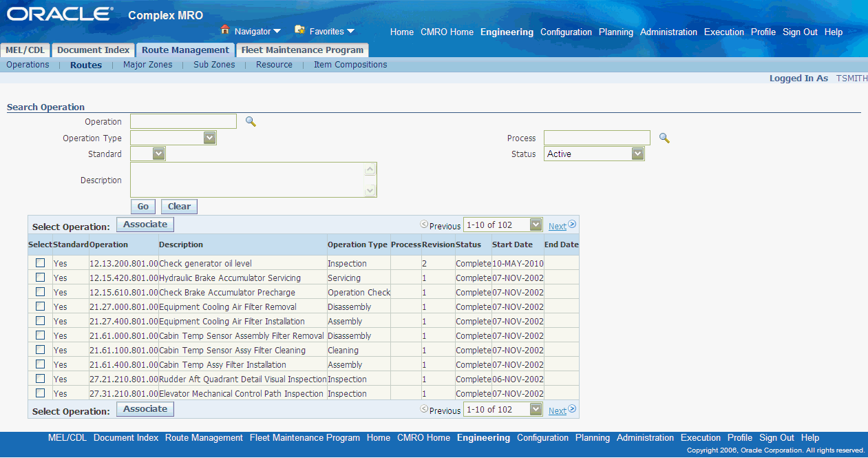Check the Equipment Cooling Air Filter Removal row

[40, 306]
